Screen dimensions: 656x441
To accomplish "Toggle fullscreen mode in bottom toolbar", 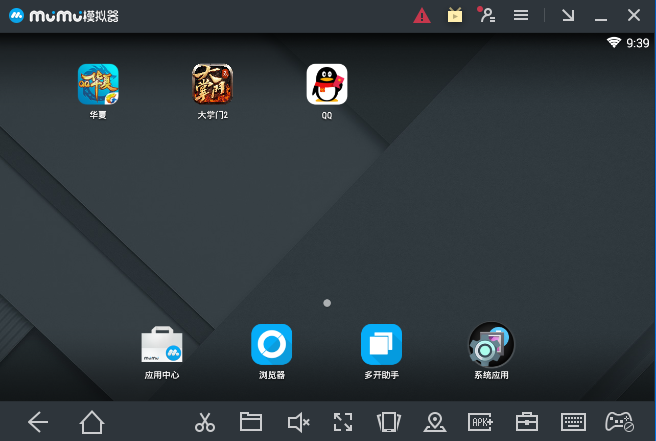I will [343, 422].
